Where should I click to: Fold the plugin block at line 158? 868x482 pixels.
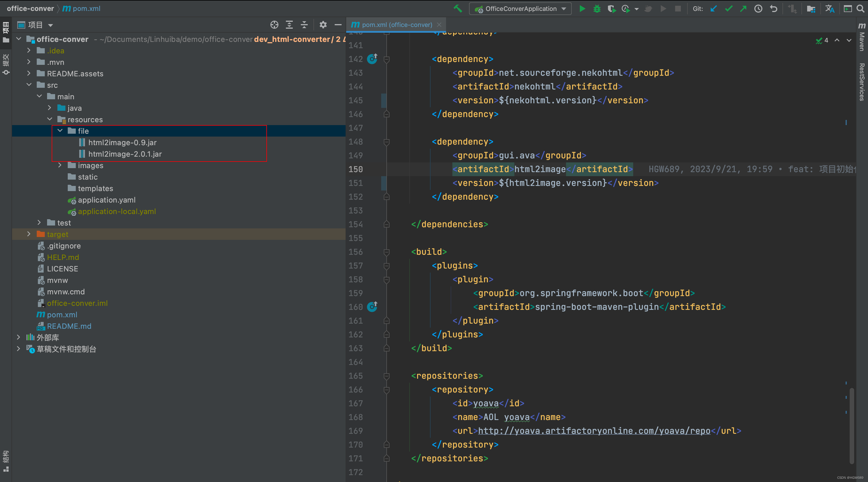coord(387,279)
